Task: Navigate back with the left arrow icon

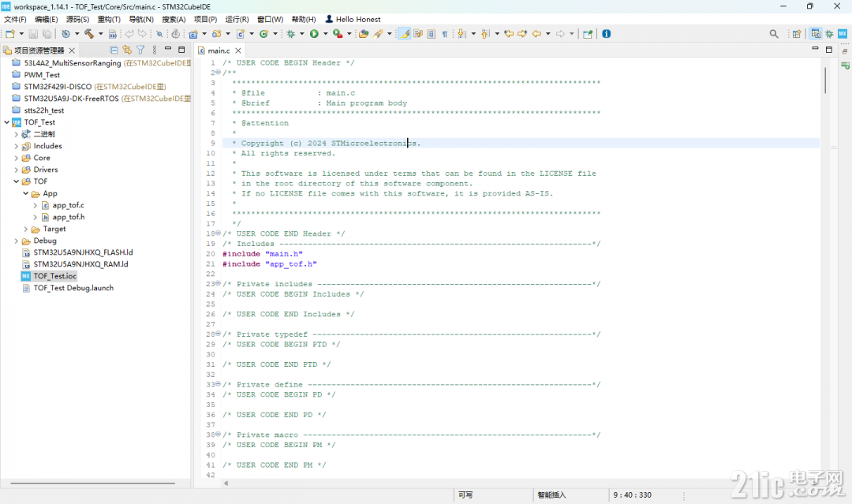Action: [x=537, y=34]
